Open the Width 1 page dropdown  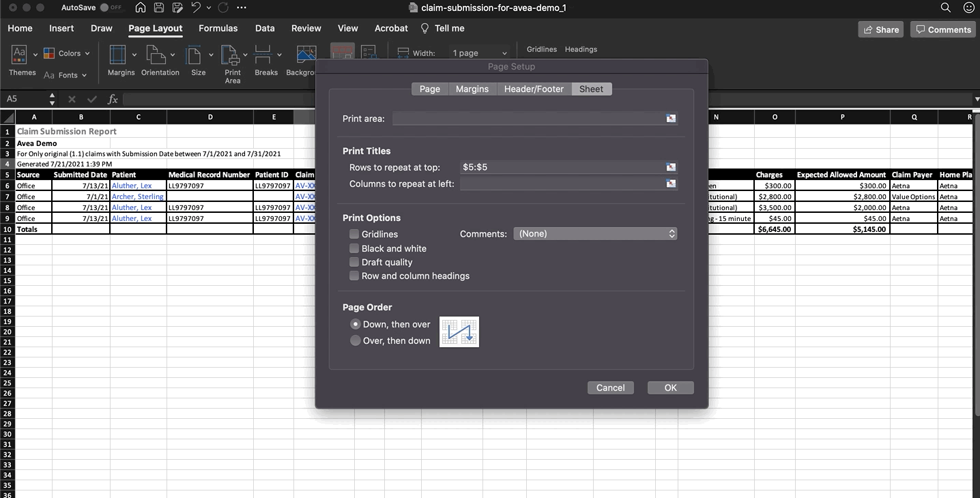tap(480, 53)
